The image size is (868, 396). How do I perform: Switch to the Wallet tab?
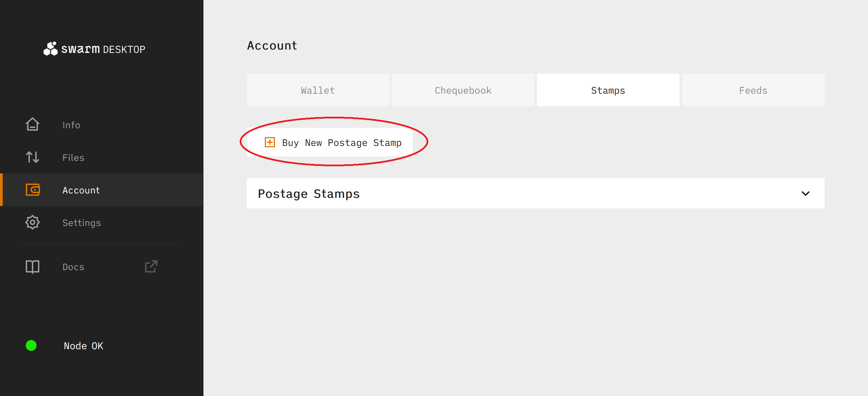coord(318,90)
